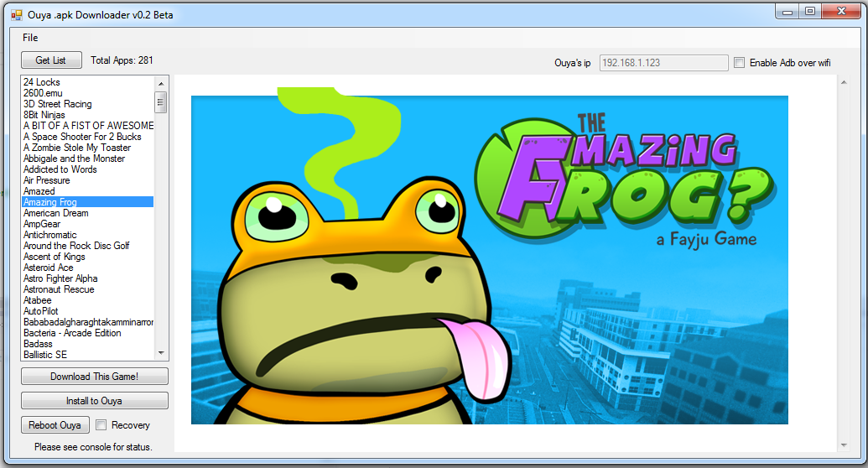Select A BIT OF A FIST OF AWESOME
868x468 pixels.
(87, 126)
